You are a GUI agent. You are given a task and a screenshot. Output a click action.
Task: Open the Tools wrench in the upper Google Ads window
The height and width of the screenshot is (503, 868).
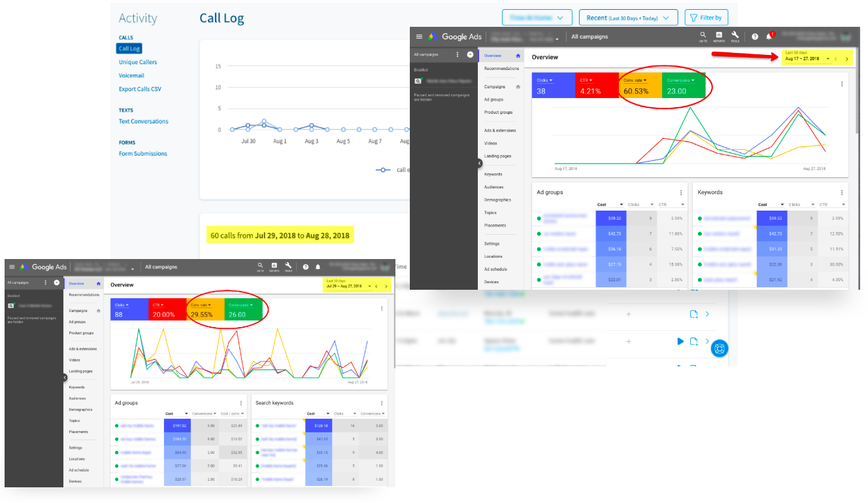tap(735, 36)
